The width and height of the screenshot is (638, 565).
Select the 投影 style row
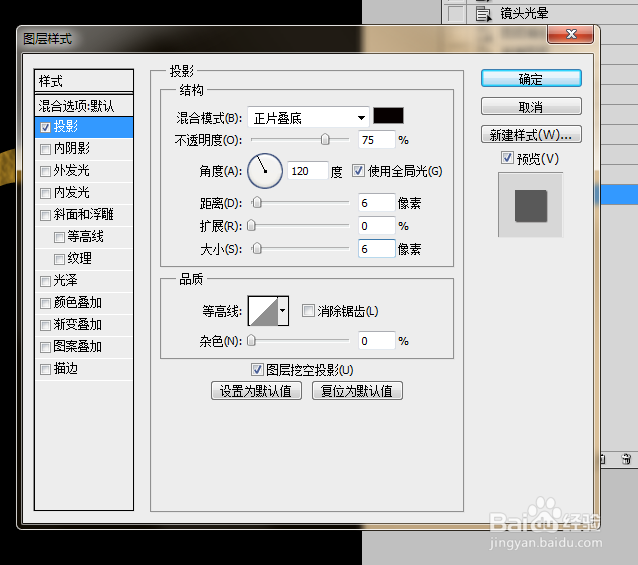pyautogui.click(x=84, y=127)
